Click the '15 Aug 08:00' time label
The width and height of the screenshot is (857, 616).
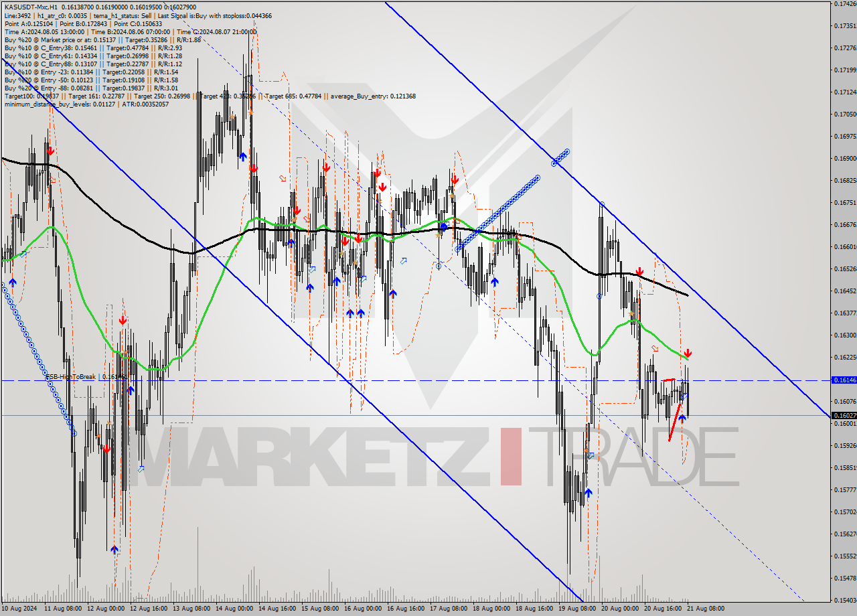point(320,609)
